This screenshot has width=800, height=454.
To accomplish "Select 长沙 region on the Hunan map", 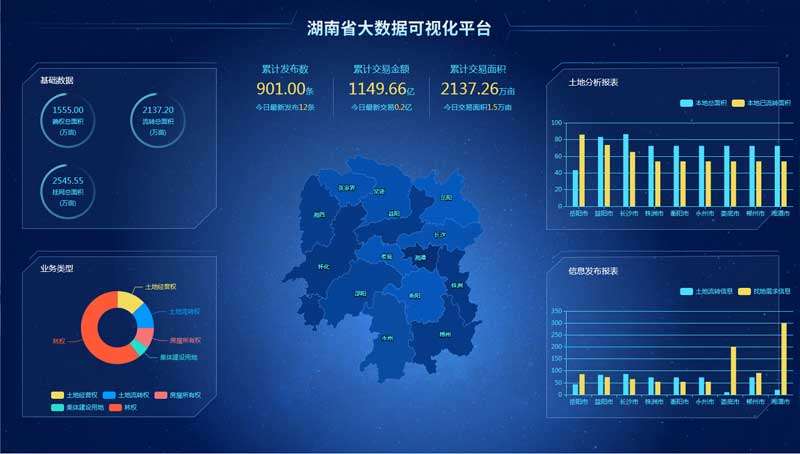I will 438,235.
